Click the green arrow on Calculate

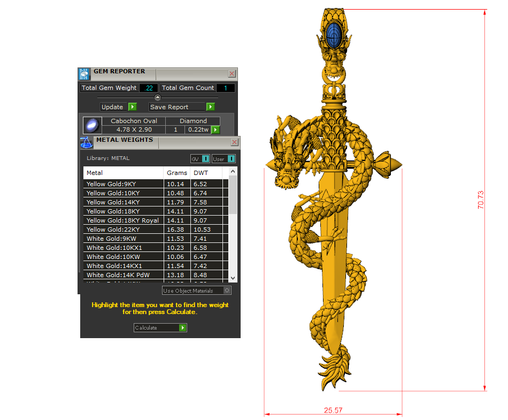point(183,327)
